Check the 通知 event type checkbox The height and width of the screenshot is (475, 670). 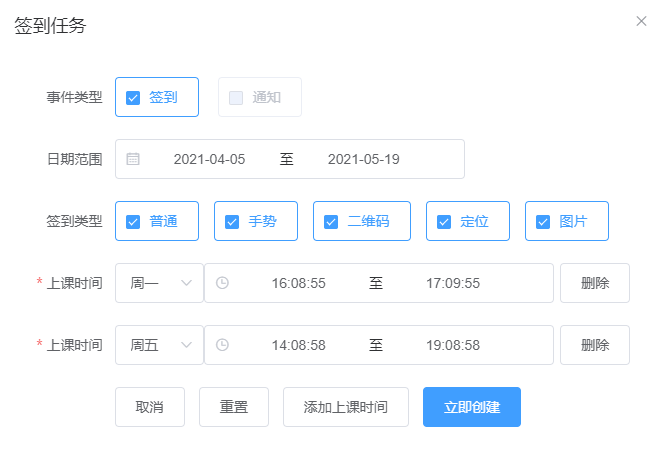pos(236,98)
